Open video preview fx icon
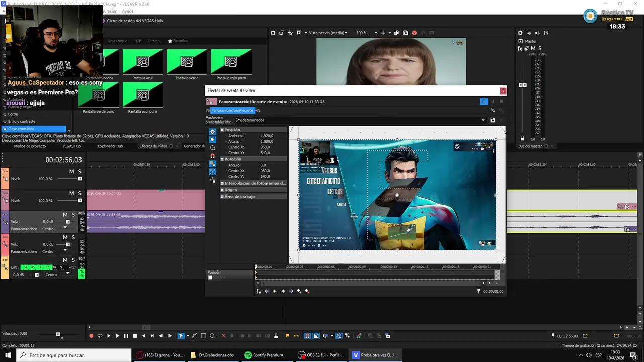The height and width of the screenshot is (362, 644). [290, 33]
